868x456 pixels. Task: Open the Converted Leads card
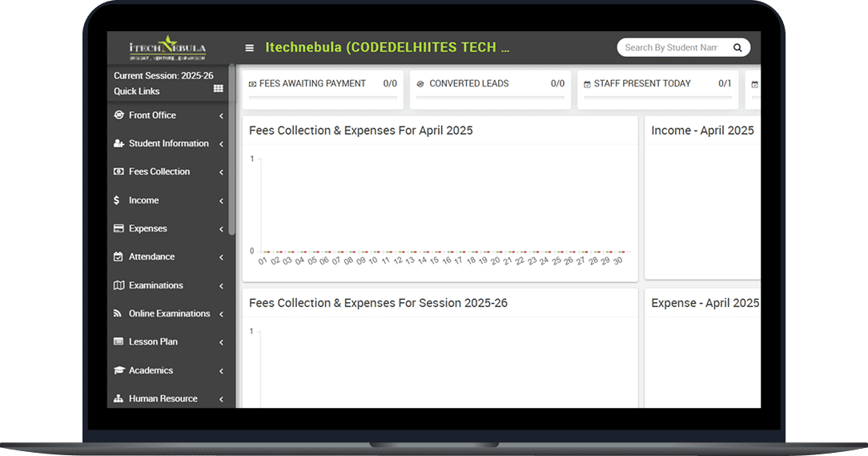491,89
